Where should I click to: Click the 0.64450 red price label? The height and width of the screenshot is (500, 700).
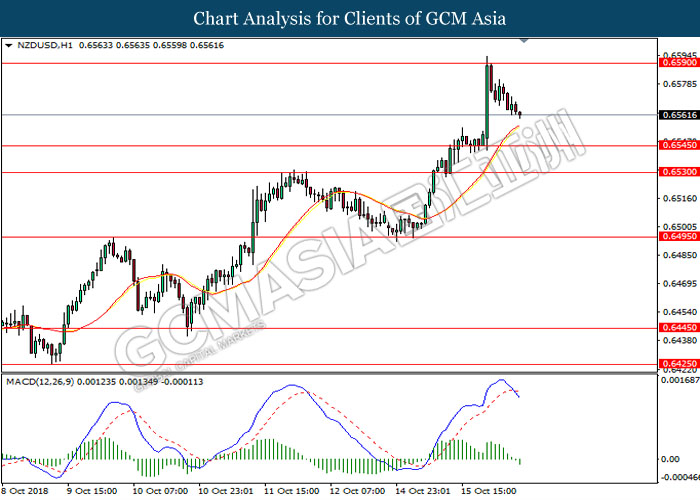click(679, 327)
